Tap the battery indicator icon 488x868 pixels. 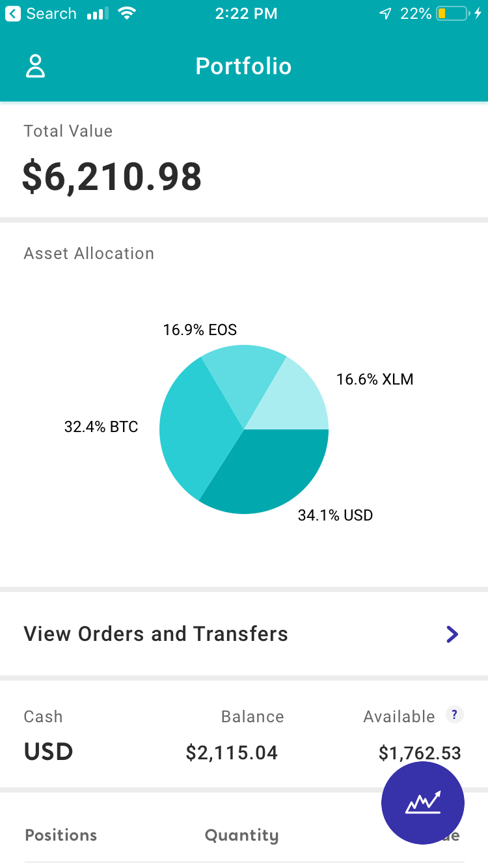[x=453, y=14]
